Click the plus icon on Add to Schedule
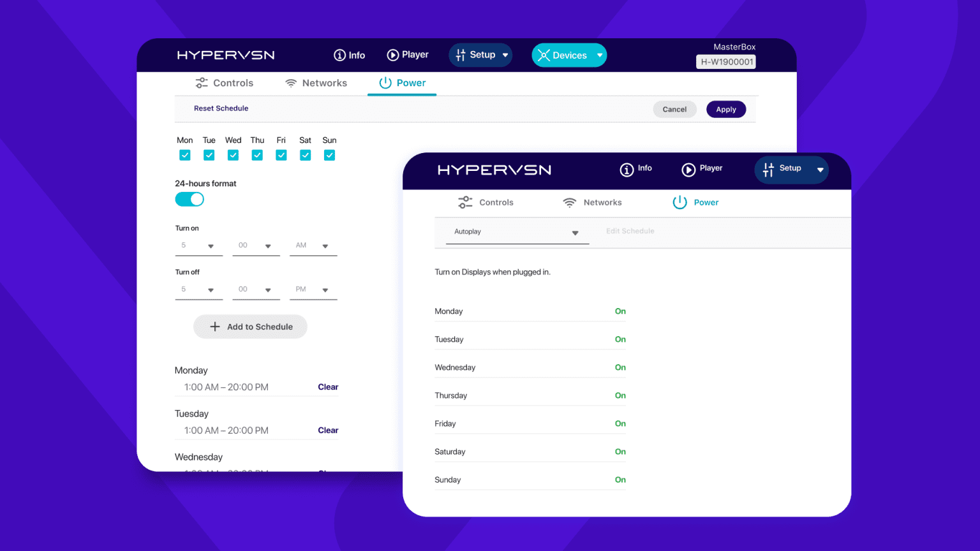 pyautogui.click(x=215, y=327)
